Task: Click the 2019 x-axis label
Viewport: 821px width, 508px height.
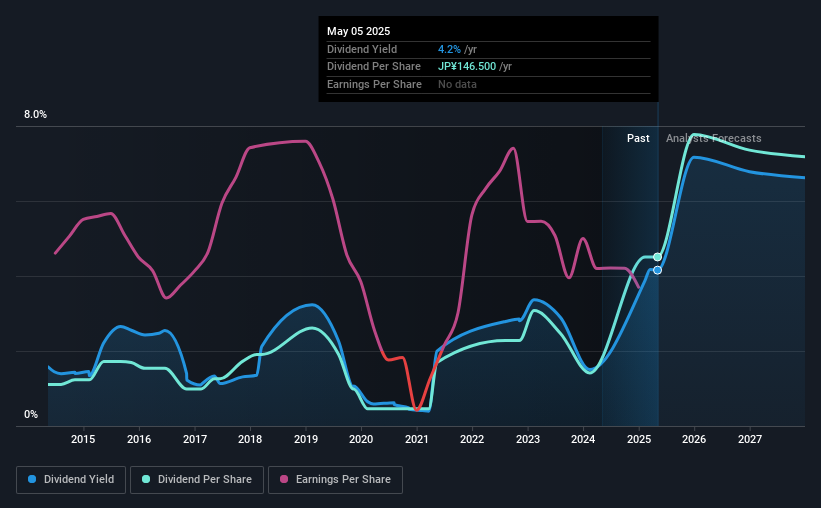Action: [x=306, y=439]
